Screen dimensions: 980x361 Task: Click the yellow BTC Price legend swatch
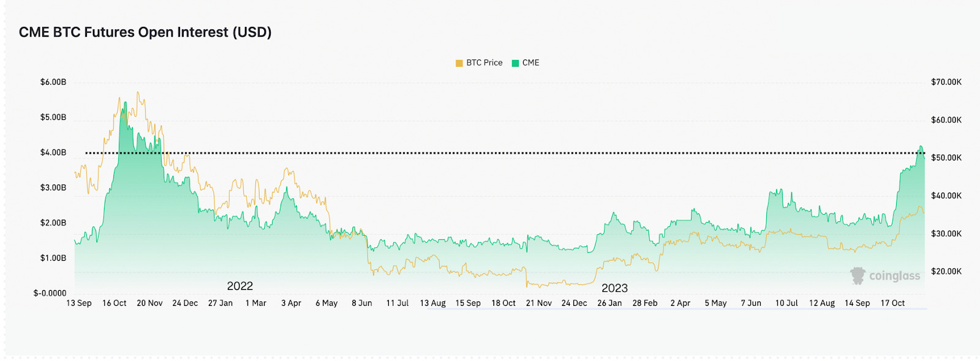click(459, 63)
